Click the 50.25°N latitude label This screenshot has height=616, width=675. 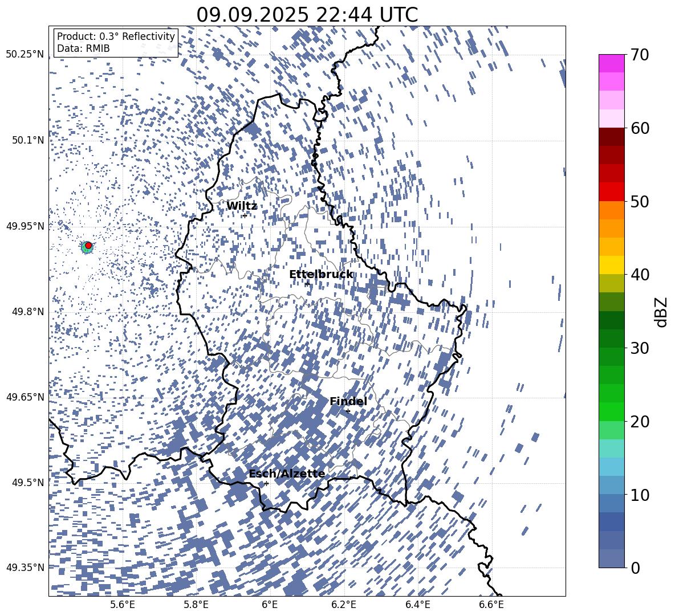(x=25, y=55)
